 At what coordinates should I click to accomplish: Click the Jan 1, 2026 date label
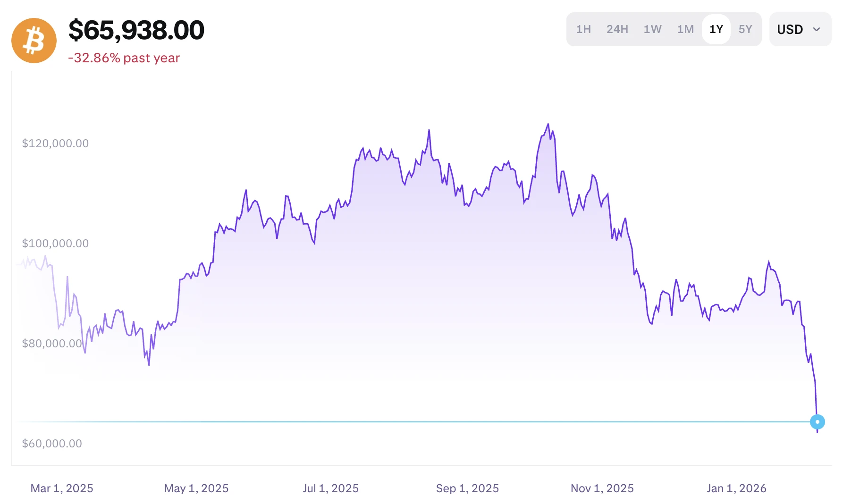(x=736, y=488)
